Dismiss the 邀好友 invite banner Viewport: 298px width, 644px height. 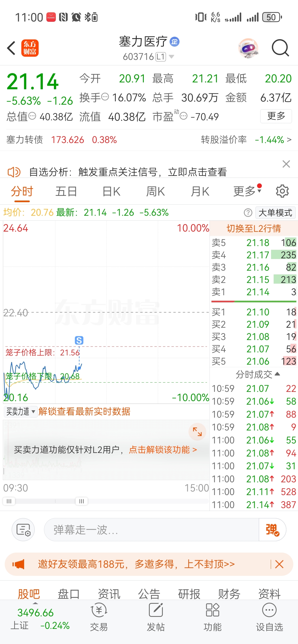point(279,564)
